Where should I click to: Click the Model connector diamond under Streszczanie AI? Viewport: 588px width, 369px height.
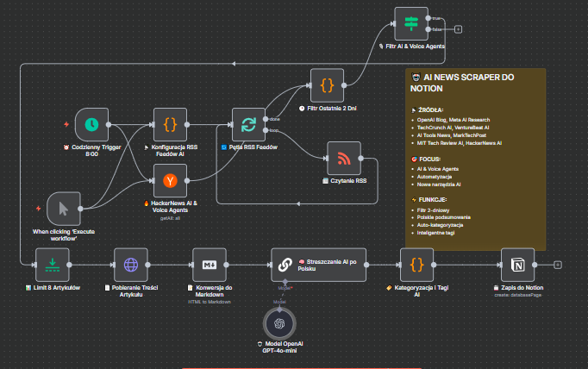click(x=285, y=282)
